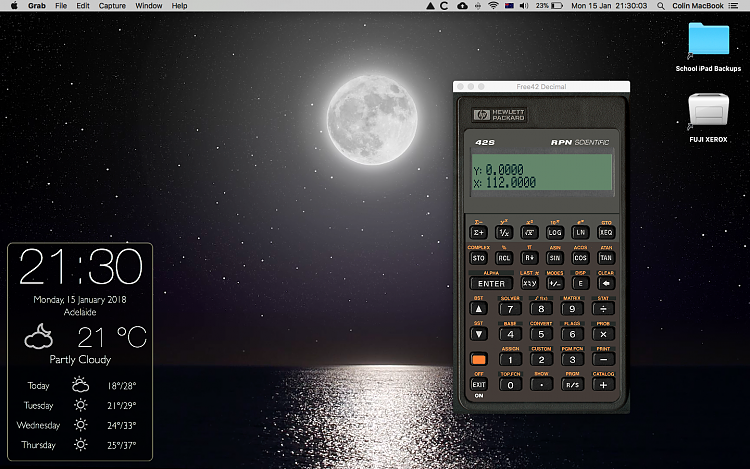This screenshot has height=469, width=750.
Task: Click the menu bar date and time
Action: pos(609,6)
